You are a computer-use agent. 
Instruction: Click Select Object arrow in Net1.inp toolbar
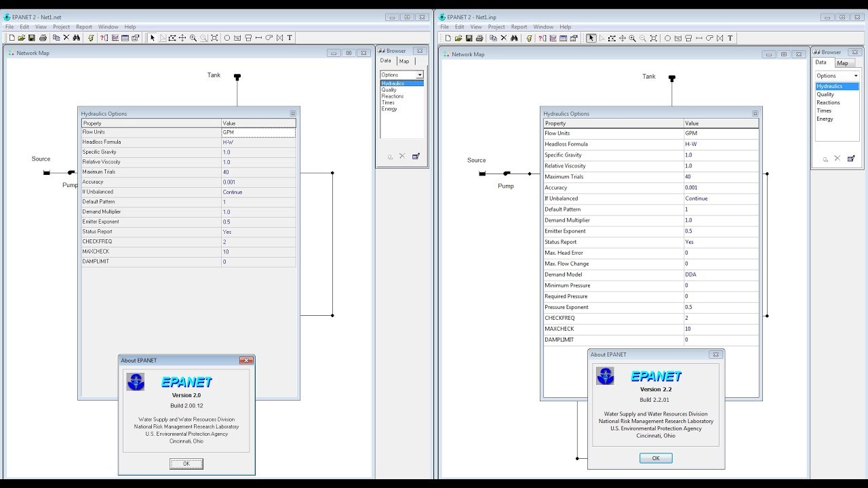pos(591,38)
